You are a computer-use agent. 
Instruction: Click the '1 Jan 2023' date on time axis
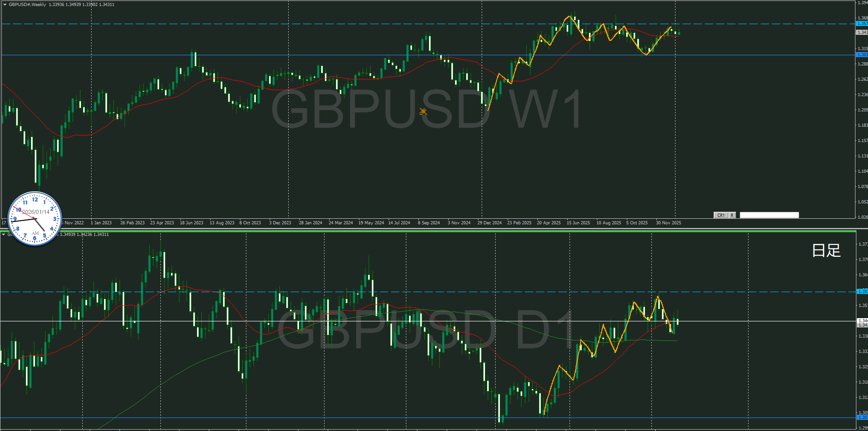101,223
